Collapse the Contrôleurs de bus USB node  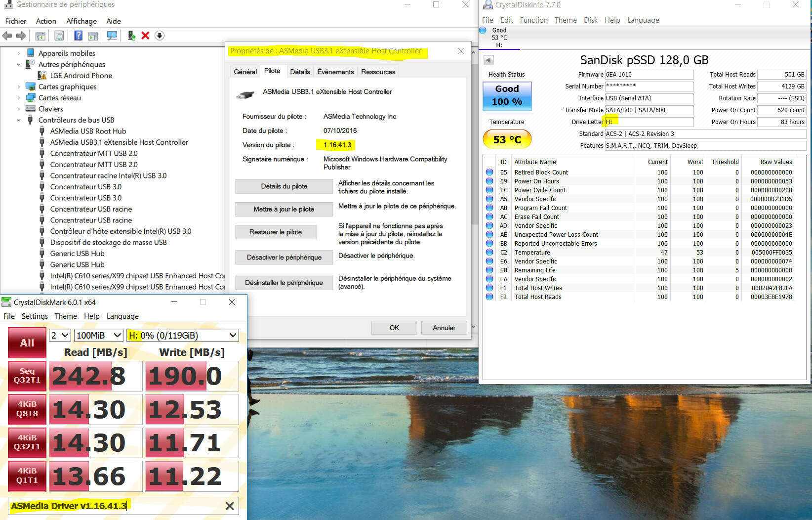click(x=19, y=120)
